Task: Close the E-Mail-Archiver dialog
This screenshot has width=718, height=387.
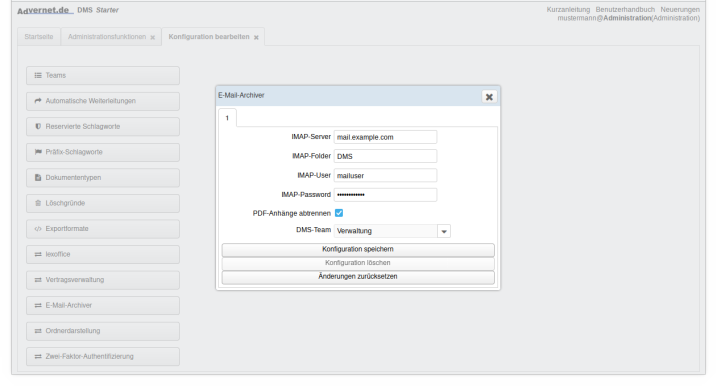Action: (x=489, y=97)
